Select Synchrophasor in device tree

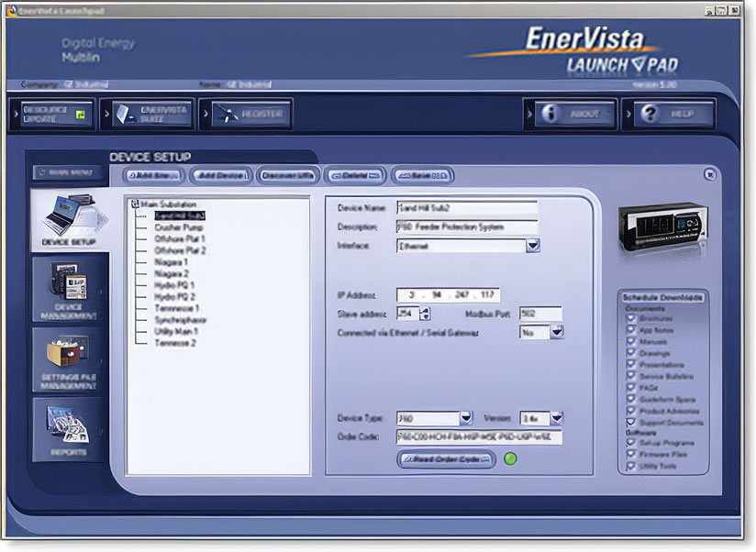click(181, 319)
